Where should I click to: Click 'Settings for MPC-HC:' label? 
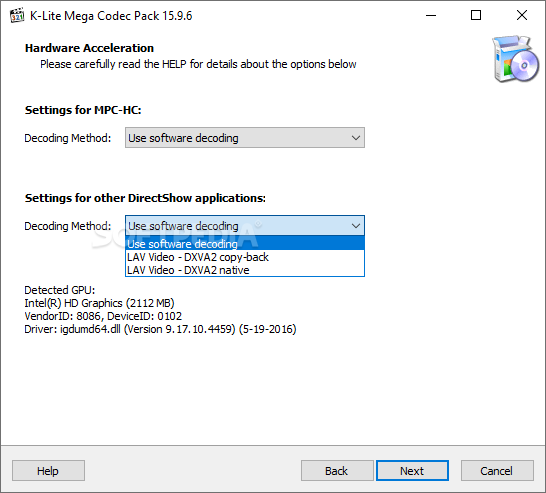coord(83,110)
